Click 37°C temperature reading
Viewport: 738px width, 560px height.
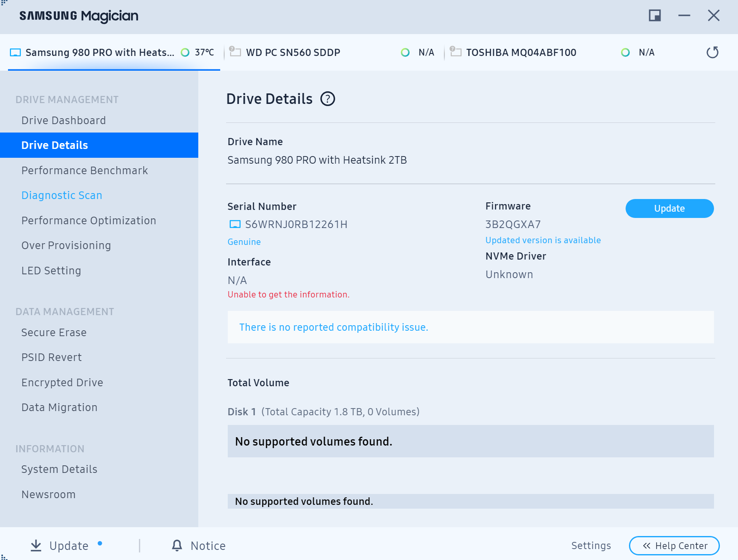pyautogui.click(x=205, y=53)
